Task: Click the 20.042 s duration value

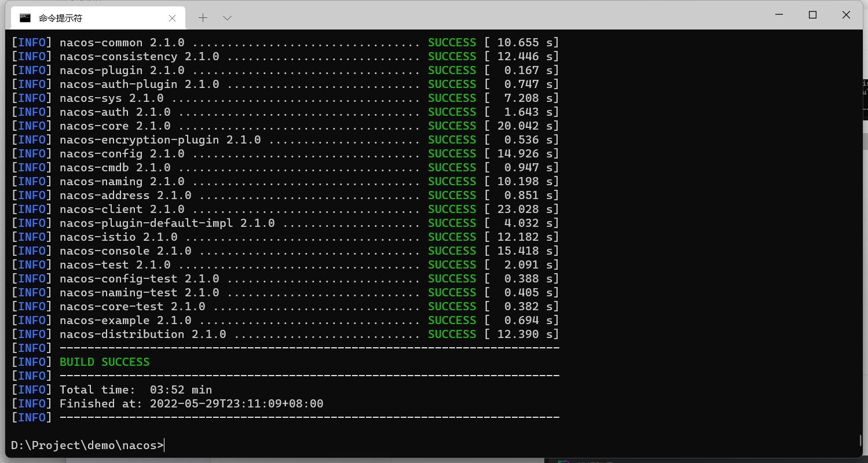Action: tap(525, 126)
